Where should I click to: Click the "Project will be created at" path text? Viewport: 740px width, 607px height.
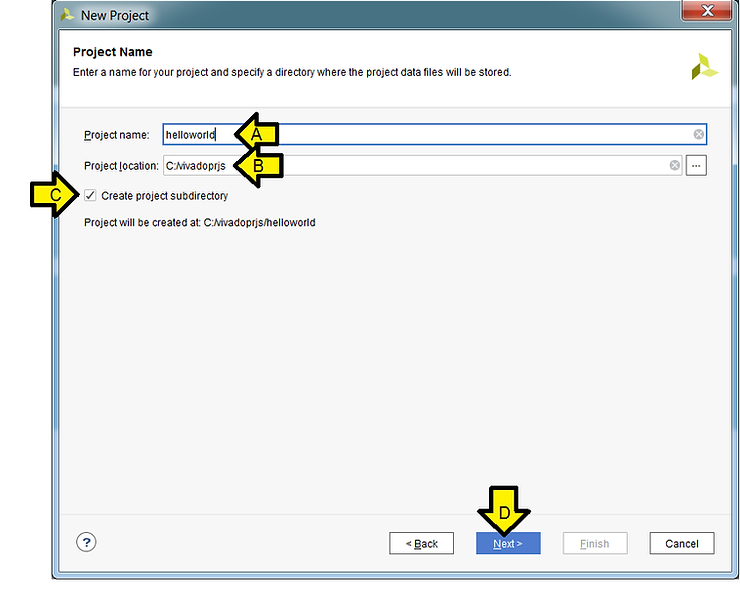[199, 222]
